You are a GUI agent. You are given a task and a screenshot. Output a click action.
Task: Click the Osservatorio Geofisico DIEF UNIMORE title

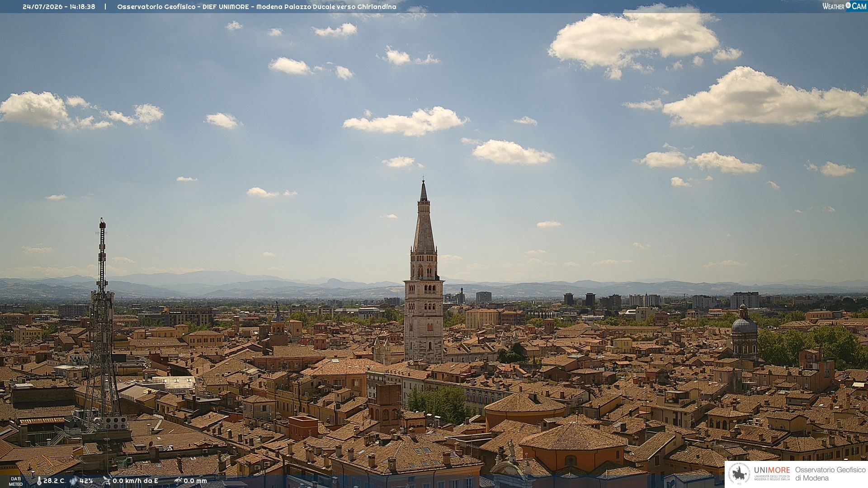[256, 7]
